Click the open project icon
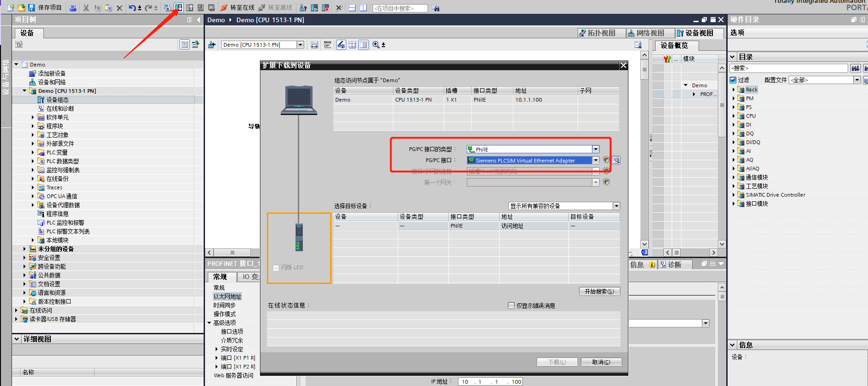Viewport: 868px width, 386px height. pyautogui.click(x=21, y=8)
